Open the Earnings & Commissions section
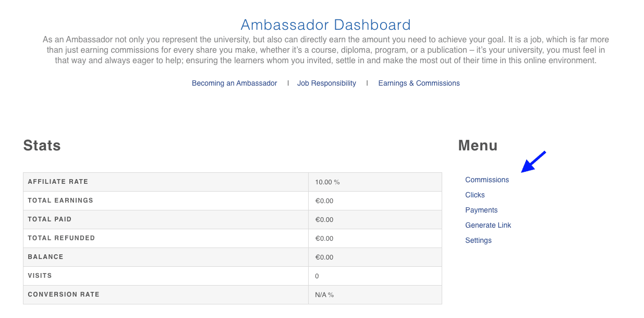The image size is (644, 318). (419, 83)
